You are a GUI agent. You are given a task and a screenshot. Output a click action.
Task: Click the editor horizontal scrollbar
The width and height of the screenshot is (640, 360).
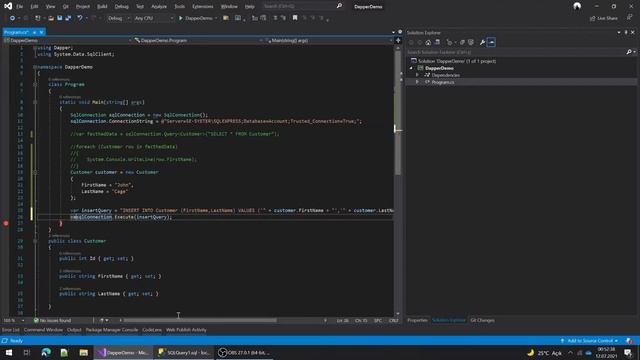pos(200,320)
